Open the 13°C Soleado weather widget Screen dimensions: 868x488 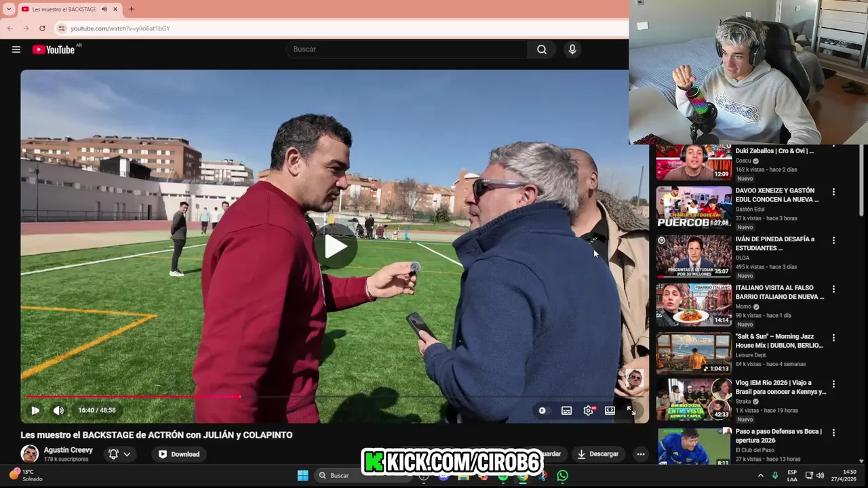tap(26, 475)
